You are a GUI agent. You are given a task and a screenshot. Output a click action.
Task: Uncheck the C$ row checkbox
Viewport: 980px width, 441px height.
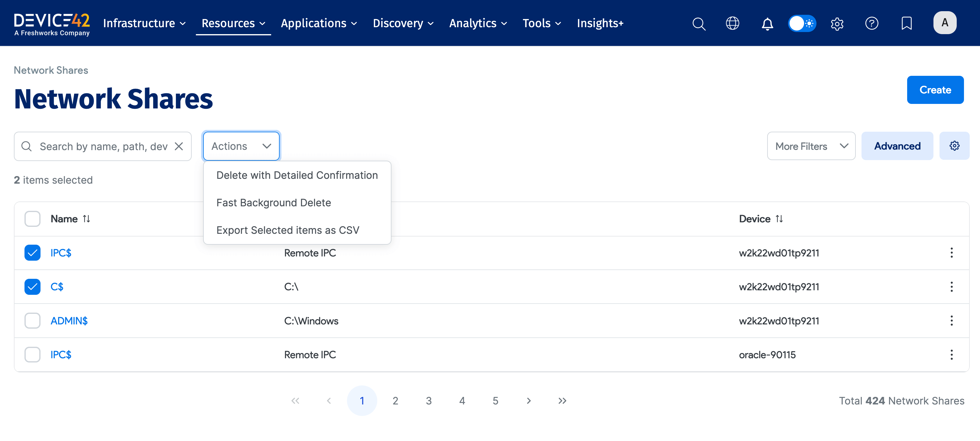[x=32, y=287]
